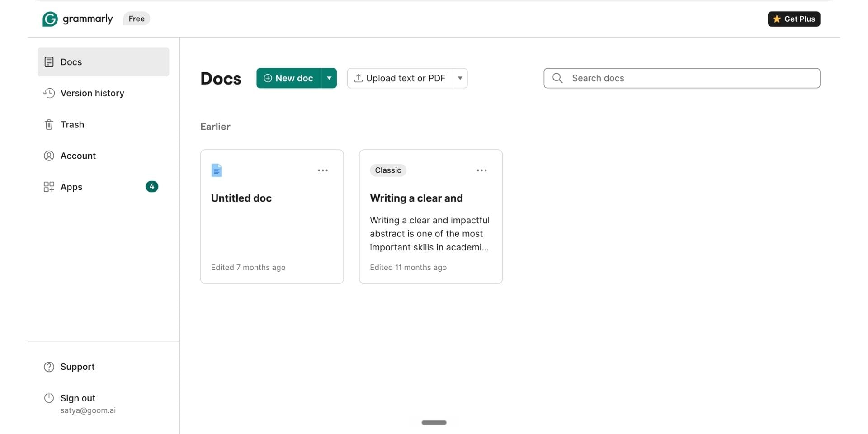Click the star icon on Get Plus

tap(777, 19)
